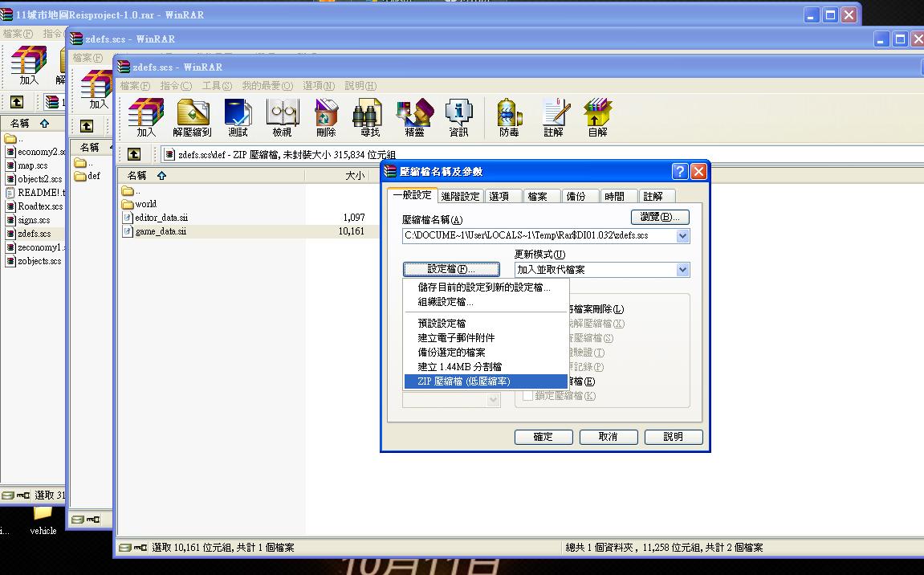The width and height of the screenshot is (924, 575).
Task: Click the 尋找 (Find) binoculars icon
Action: 370,117
